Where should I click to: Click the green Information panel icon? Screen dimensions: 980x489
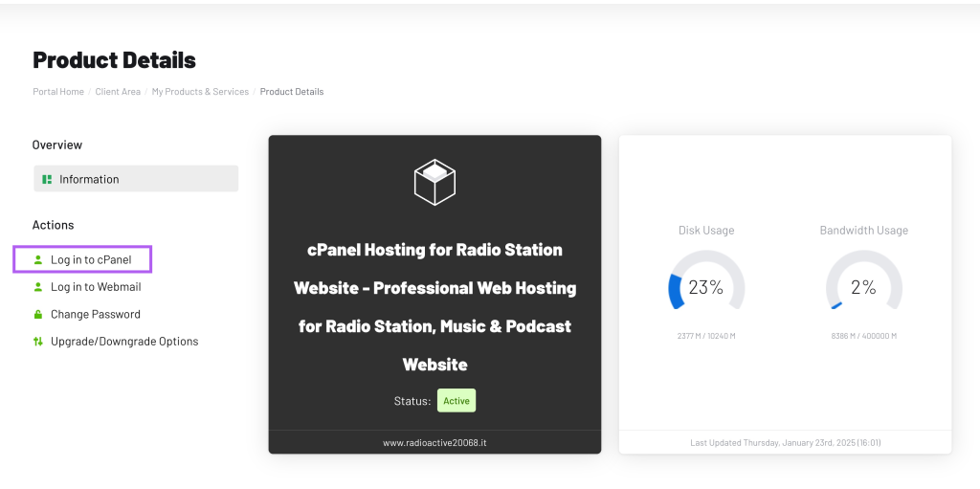(47, 179)
